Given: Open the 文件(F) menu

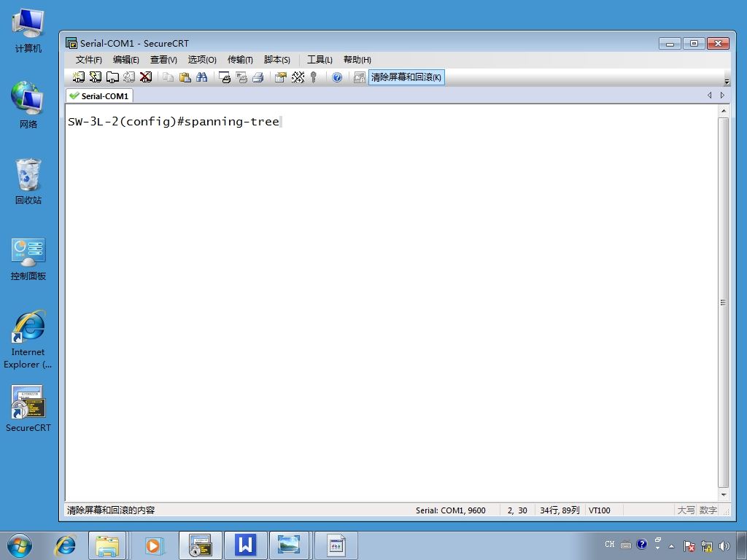Looking at the screenshot, I should (88, 60).
